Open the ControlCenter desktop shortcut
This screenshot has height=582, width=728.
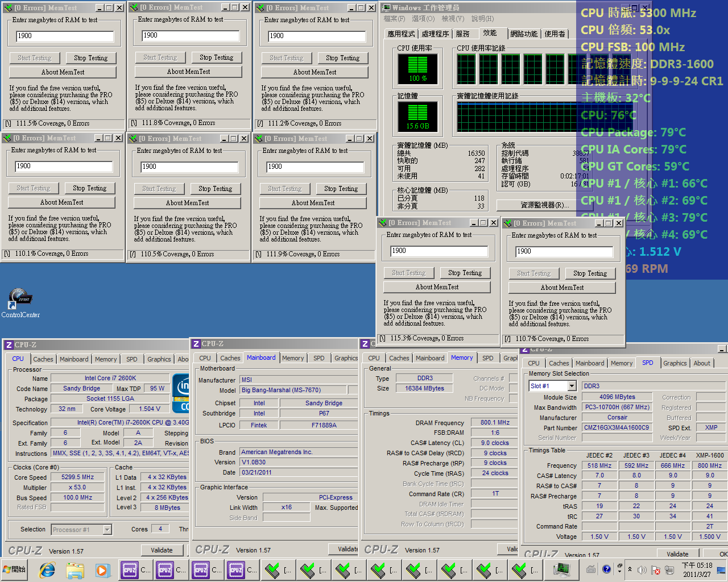point(20,303)
